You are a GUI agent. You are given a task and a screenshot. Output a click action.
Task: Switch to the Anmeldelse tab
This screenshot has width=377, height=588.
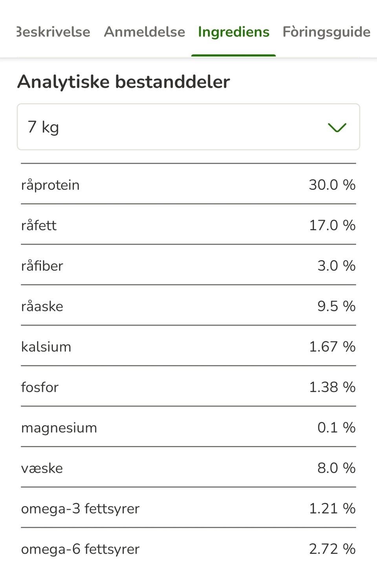point(144,32)
